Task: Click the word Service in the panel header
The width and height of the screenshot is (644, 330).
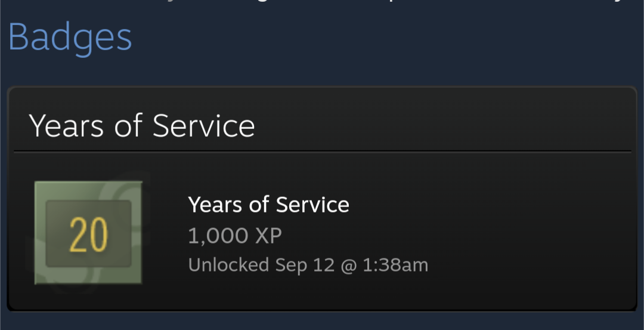Action: click(203, 126)
